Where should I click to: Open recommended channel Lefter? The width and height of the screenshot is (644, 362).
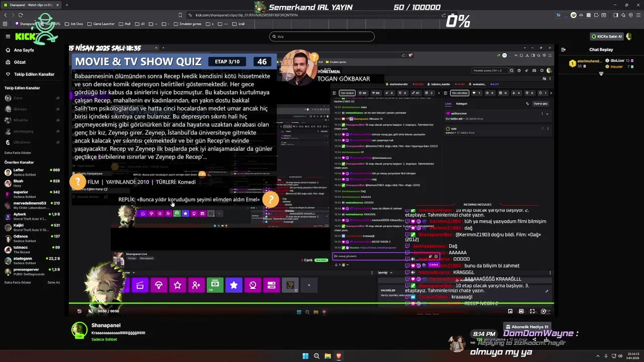point(32,172)
